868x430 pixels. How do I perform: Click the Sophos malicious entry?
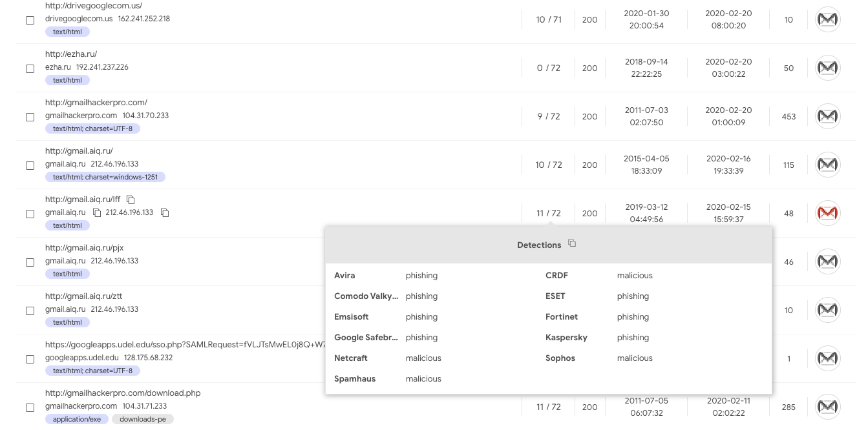tap(599, 358)
